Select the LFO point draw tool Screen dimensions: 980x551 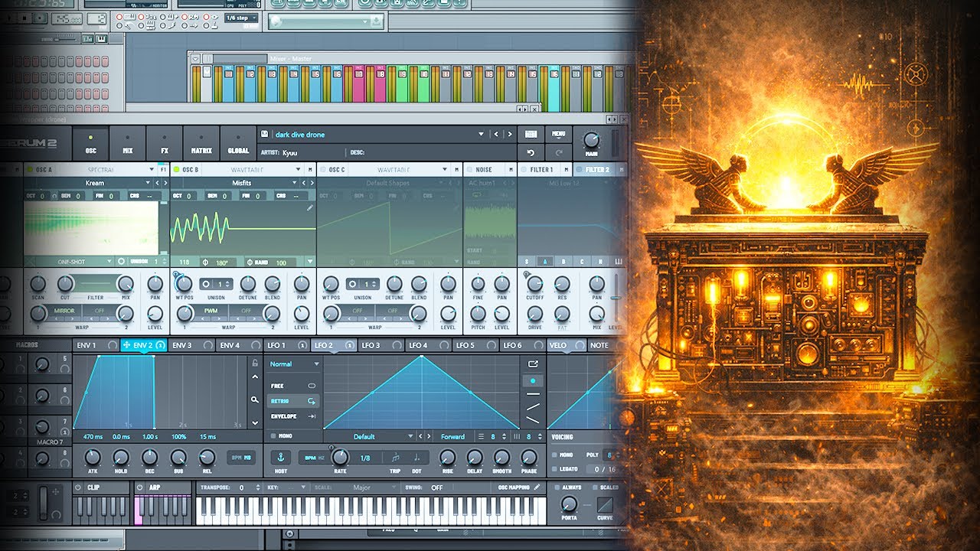[x=534, y=380]
